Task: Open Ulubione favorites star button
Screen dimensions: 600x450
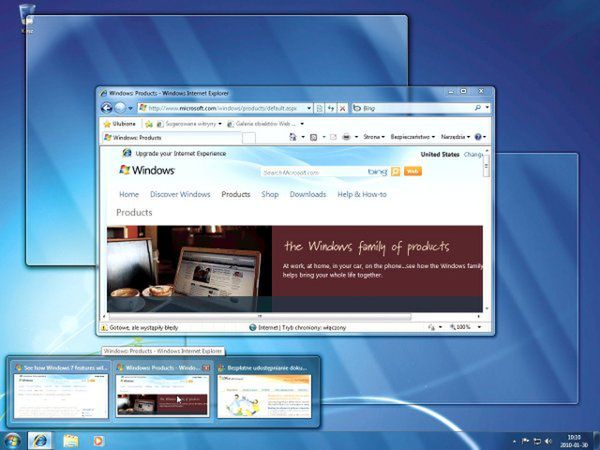Action: click(x=119, y=124)
